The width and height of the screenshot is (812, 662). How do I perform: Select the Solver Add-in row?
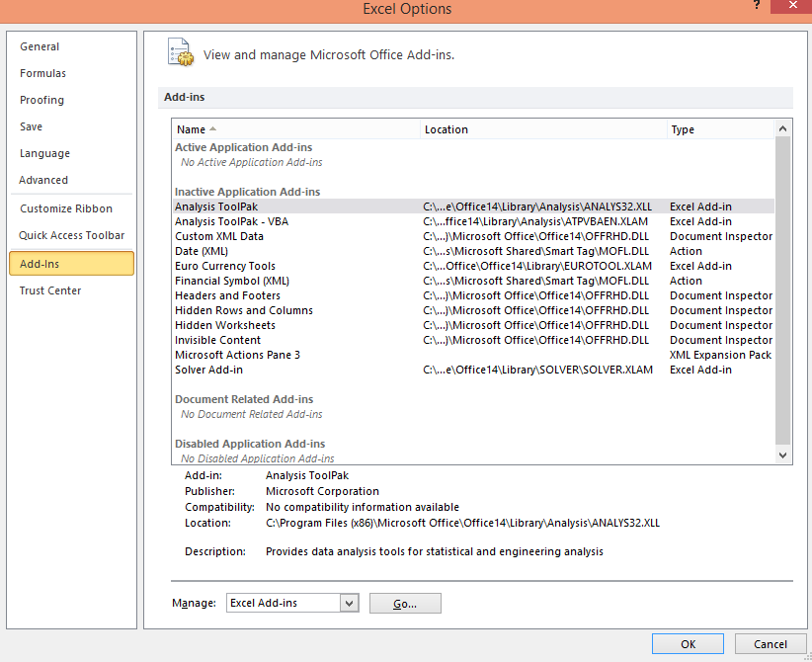(473, 370)
